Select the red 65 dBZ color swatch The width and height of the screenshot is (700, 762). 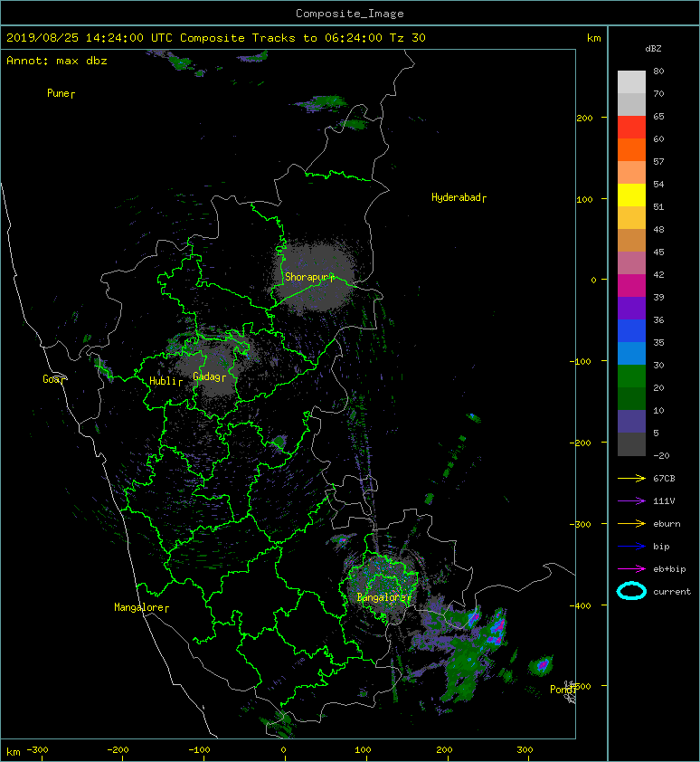pos(631,128)
